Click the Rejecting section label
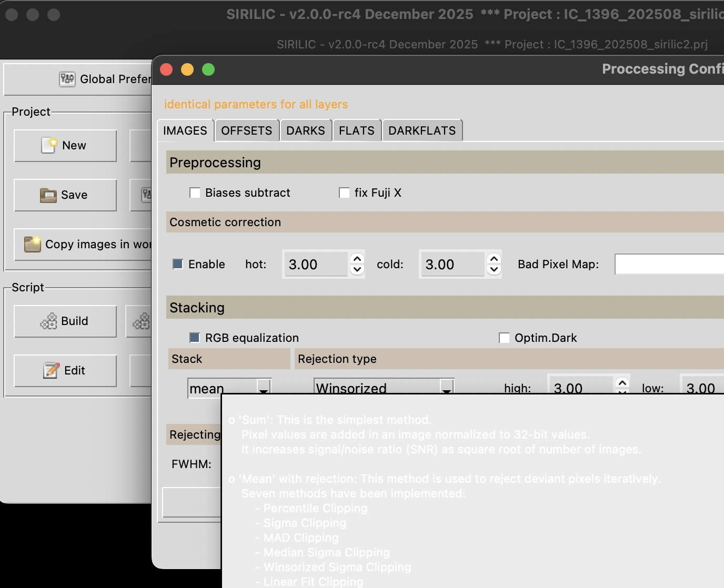This screenshot has width=724, height=588. pyautogui.click(x=195, y=434)
